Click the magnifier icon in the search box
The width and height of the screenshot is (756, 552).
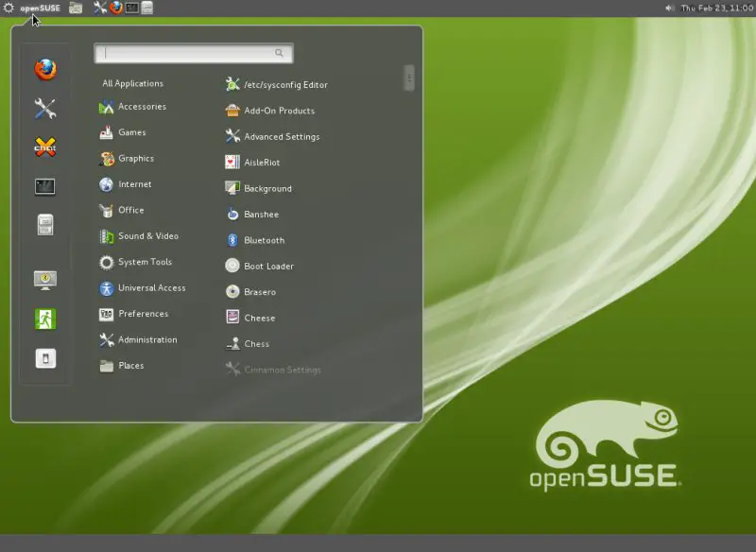point(279,53)
